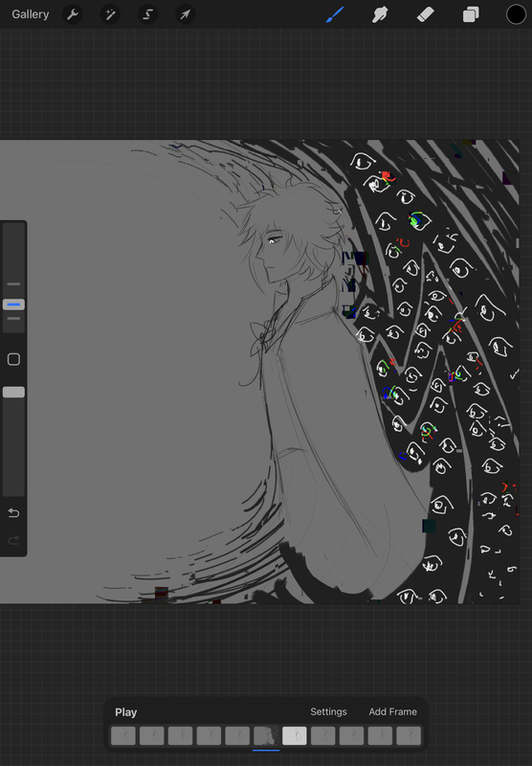Select the tenth frame thumbnail in timeline
532x766 pixels.
pyautogui.click(x=380, y=735)
